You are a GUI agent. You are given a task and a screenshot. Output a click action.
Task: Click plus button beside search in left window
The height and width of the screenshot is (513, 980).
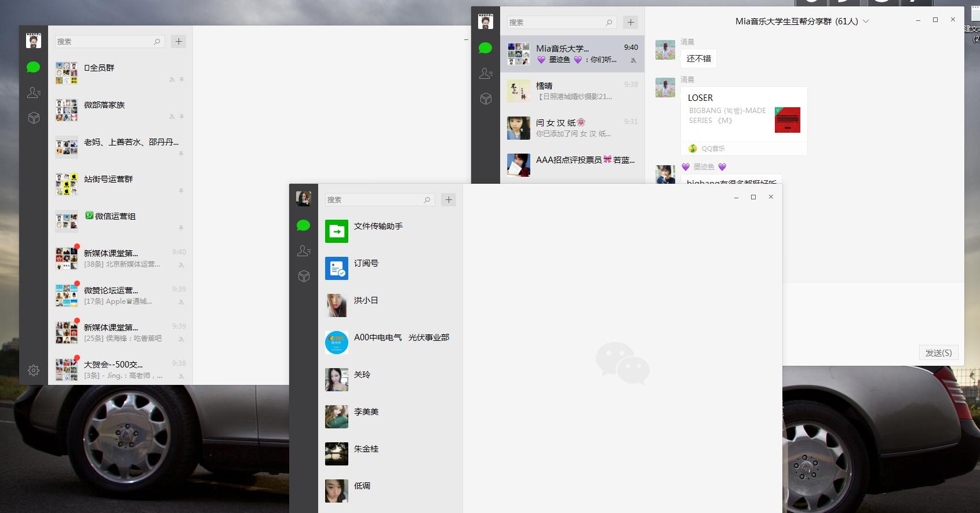[x=178, y=41]
